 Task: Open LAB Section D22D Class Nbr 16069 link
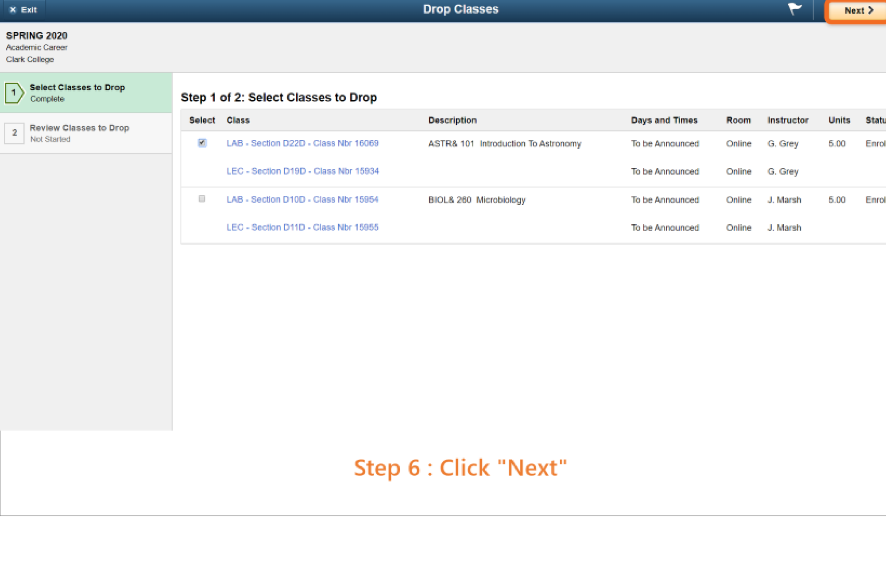(302, 143)
